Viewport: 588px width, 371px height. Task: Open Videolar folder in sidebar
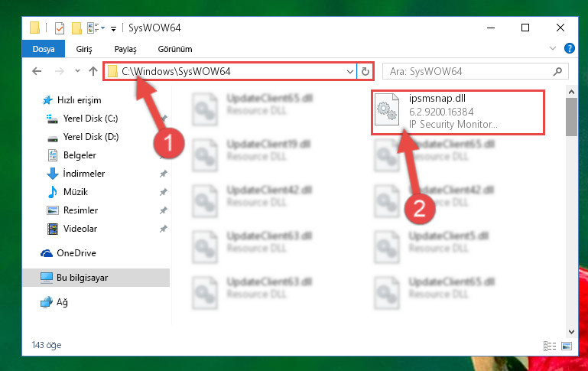coord(80,229)
